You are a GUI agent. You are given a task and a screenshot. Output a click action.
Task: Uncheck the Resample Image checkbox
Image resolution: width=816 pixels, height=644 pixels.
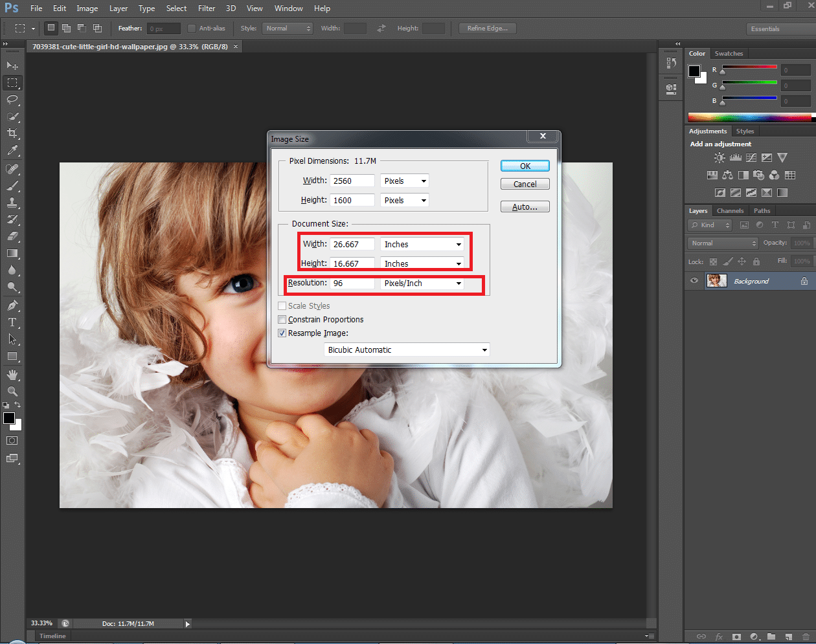(x=282, y=333)
